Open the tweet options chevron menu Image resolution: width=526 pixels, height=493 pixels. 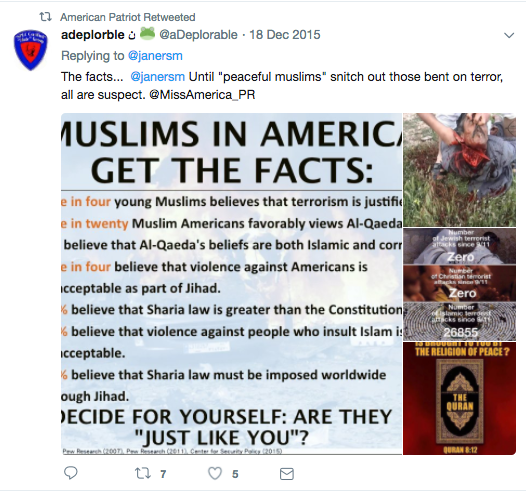click(509, 35)
